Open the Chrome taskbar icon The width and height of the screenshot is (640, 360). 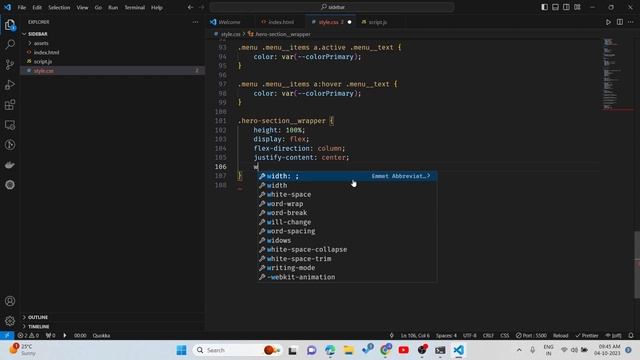pyautogui.click(x=385, y=350)
